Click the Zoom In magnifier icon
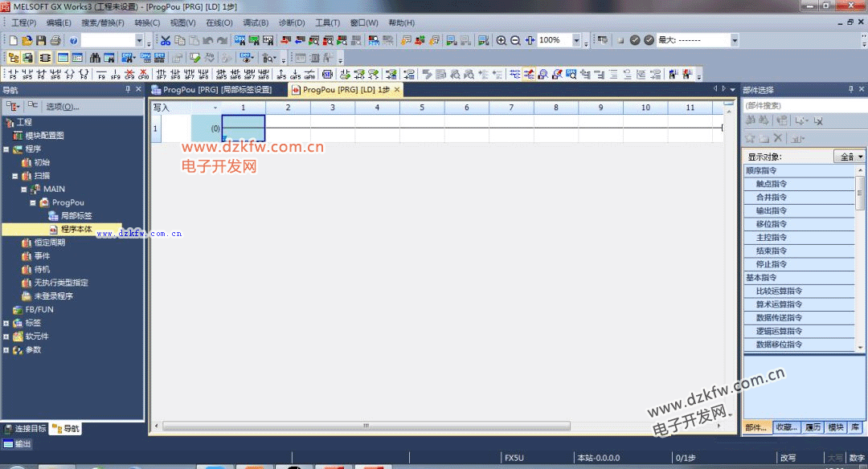Screen dimensions: 868x469 pyautogui.click(x=502, y=40)
